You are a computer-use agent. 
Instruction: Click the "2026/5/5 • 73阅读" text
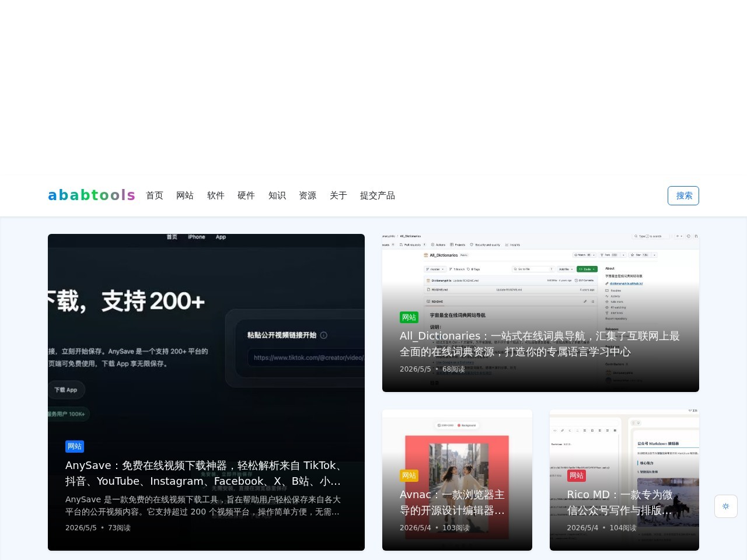pyautogui.click(x=98, y=528)
